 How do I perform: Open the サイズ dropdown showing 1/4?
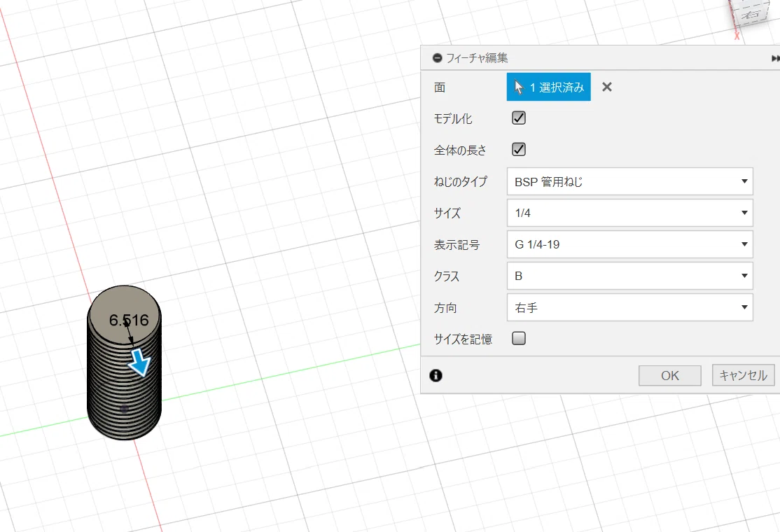point(629,213)
